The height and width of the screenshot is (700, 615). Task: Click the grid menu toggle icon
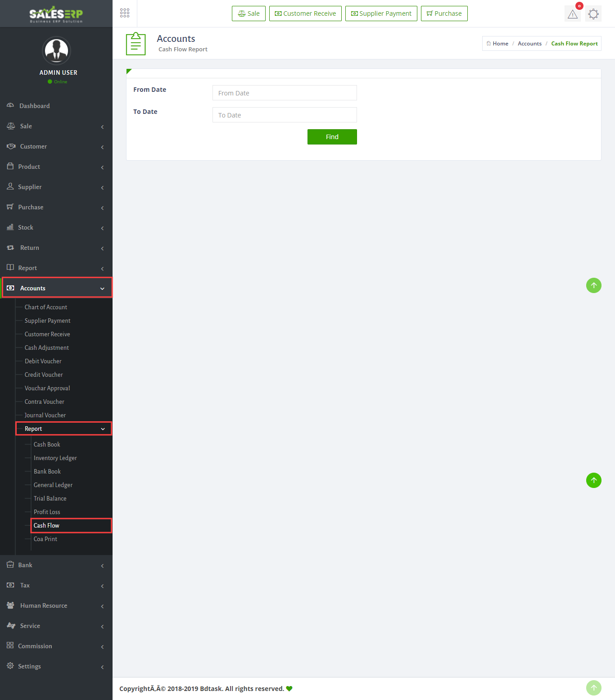click(125, 14)
